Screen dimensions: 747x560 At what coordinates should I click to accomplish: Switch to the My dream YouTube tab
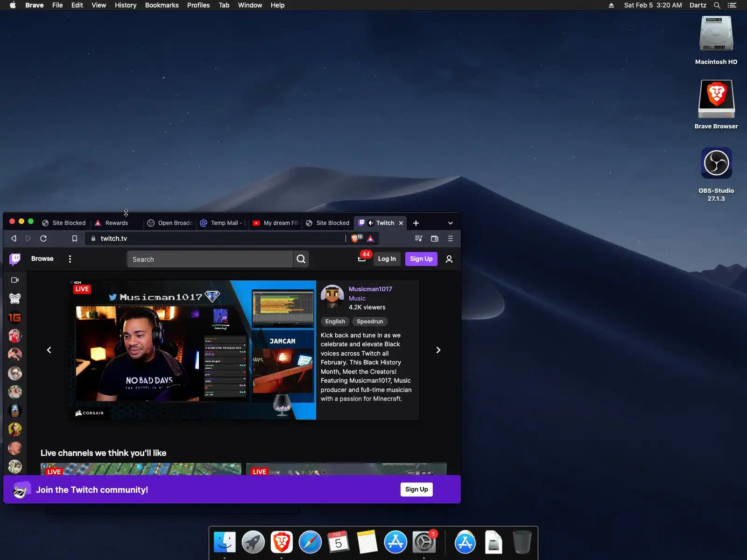pos(275,223)
